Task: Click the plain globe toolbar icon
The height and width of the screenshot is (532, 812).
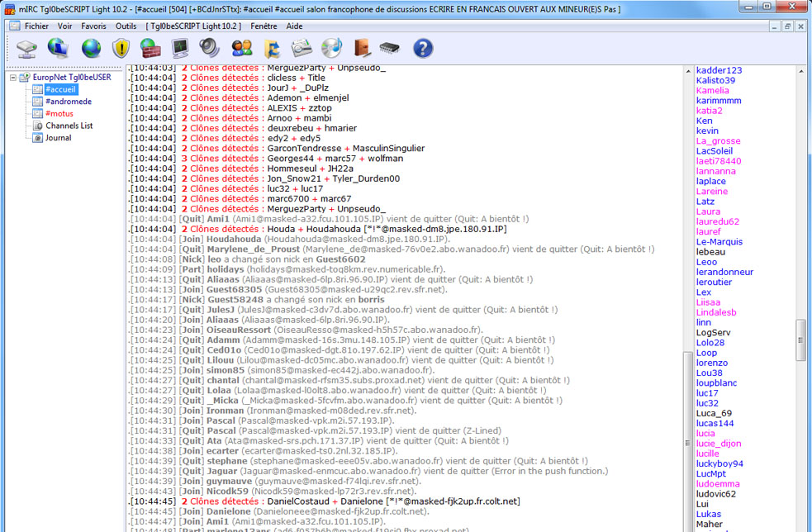Action: click(x=91, y=48)
